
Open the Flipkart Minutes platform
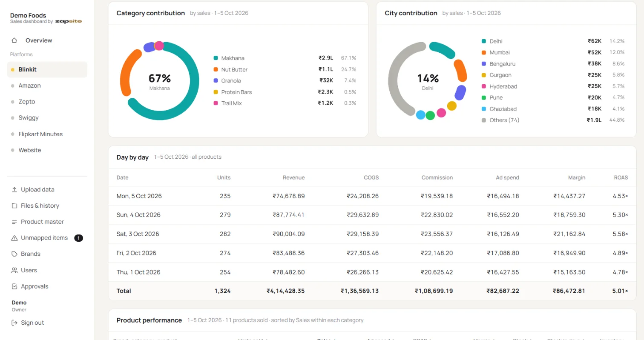click(47, 134)
